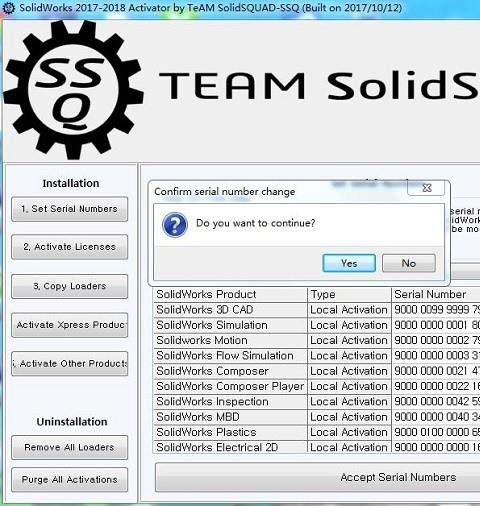Click the Activate Xpress Products button
The image size is (480, 506).
69,325
